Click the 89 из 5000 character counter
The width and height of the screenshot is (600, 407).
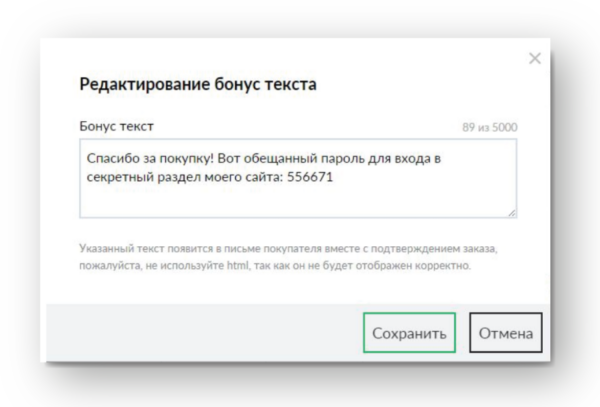[489, 127]
